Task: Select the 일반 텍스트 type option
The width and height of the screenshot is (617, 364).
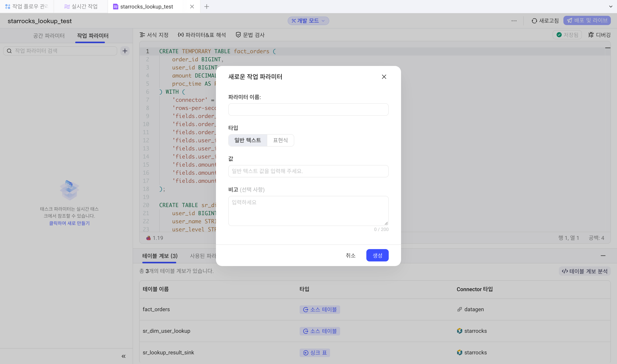Action: click(248, 140)
